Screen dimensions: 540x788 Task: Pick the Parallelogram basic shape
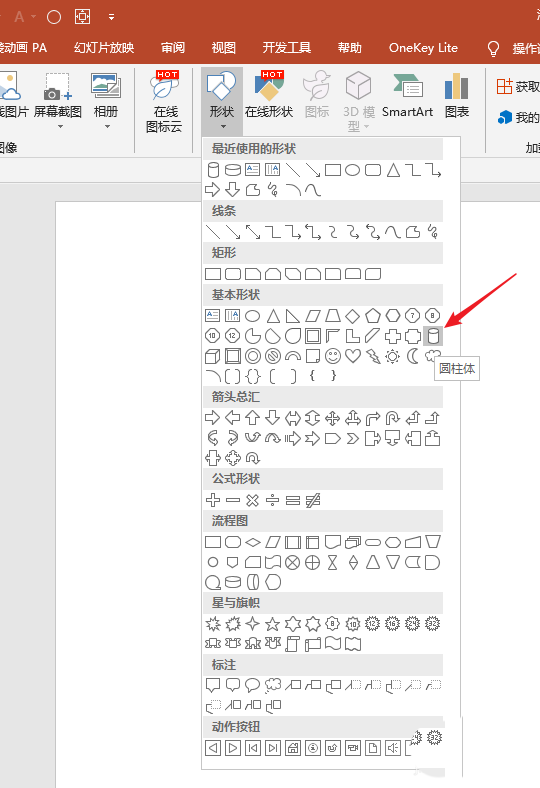pyautogui.click(x=312, y=316)
